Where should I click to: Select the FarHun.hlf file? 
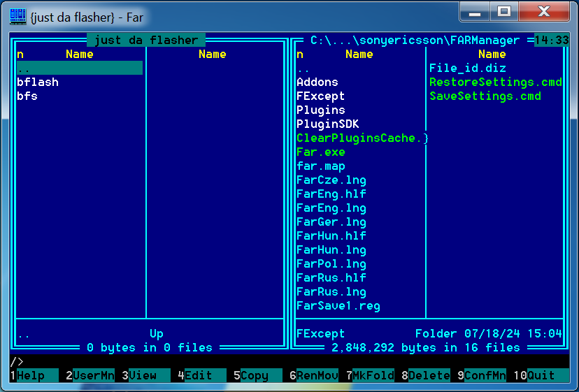331,236
